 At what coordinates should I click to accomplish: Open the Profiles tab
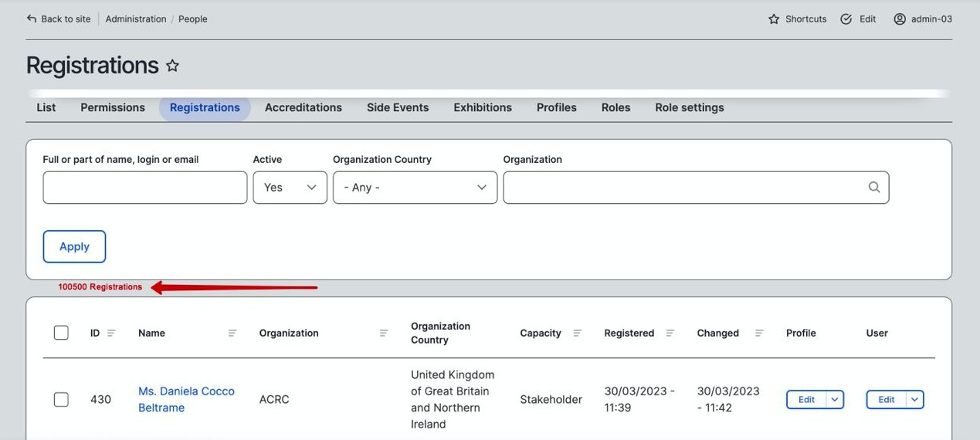pos(557,107)
